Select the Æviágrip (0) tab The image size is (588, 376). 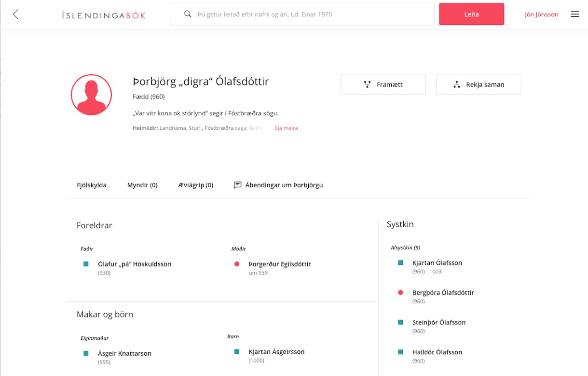click(195, 185)
